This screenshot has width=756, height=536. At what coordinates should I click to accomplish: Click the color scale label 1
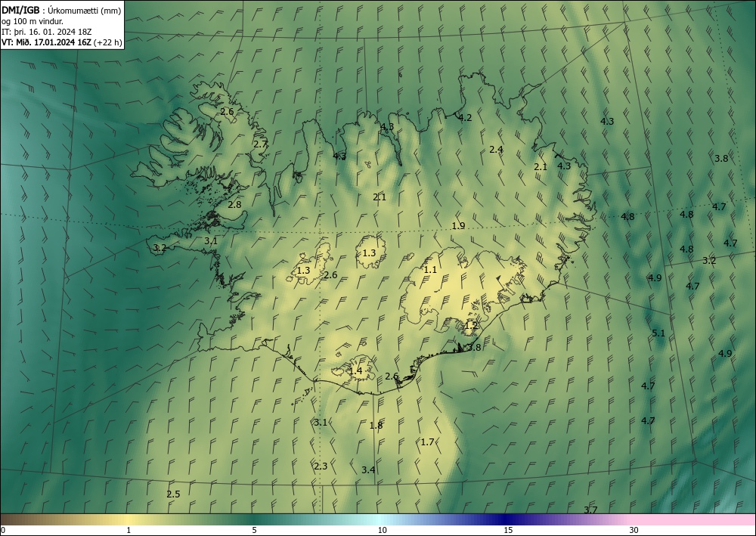[129, 530]
